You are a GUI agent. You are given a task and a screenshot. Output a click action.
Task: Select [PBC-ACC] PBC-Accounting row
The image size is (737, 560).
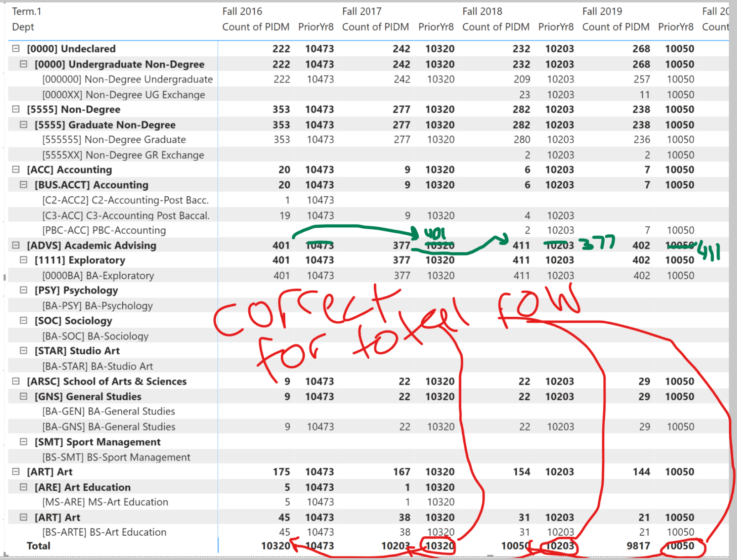pos(104,230)
